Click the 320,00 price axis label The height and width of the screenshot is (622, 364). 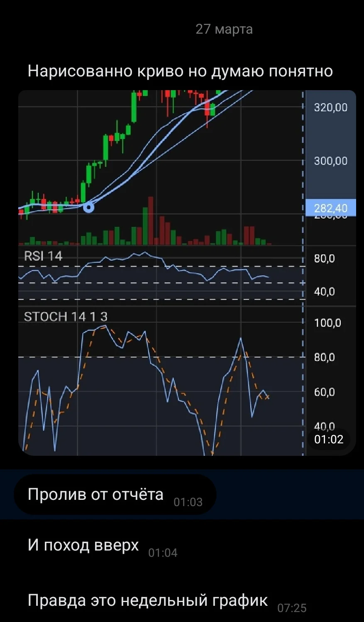330,108
